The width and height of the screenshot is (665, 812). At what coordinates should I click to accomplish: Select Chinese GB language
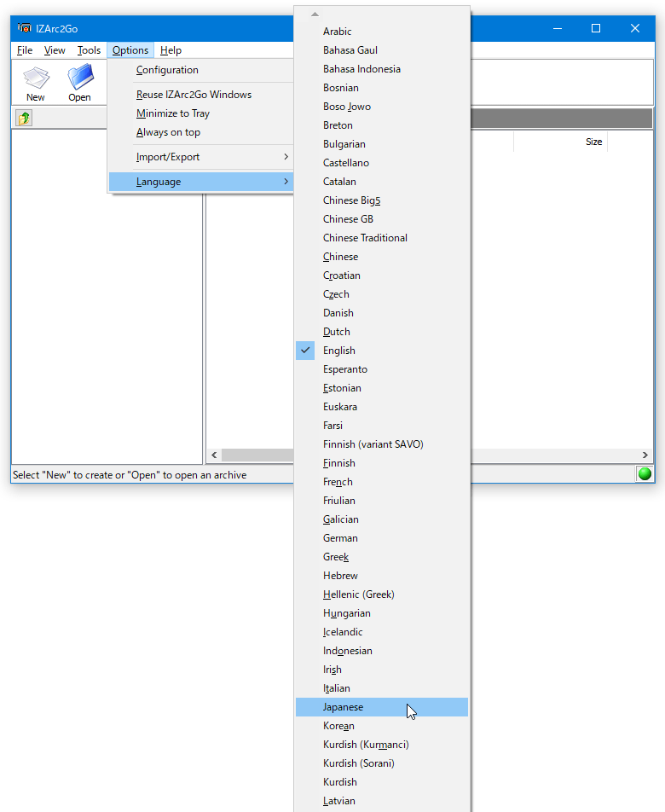click(x=382, y=219)
